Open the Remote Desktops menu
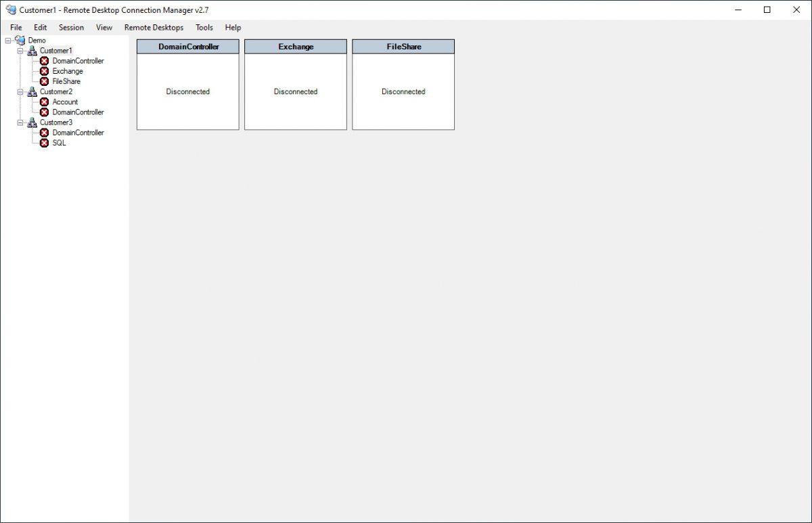The width and height of the screenshot is (812, 523). (x=152, y=28)
